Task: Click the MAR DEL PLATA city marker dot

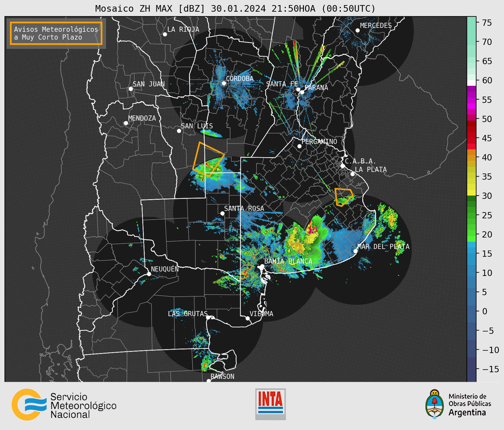Action: [356, 251]
